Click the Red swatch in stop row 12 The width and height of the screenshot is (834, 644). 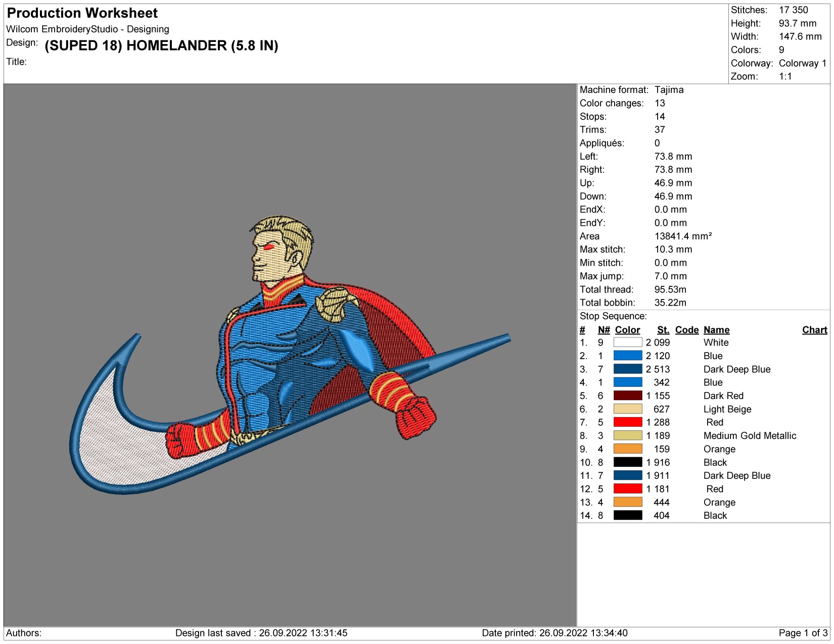point(628,489)
